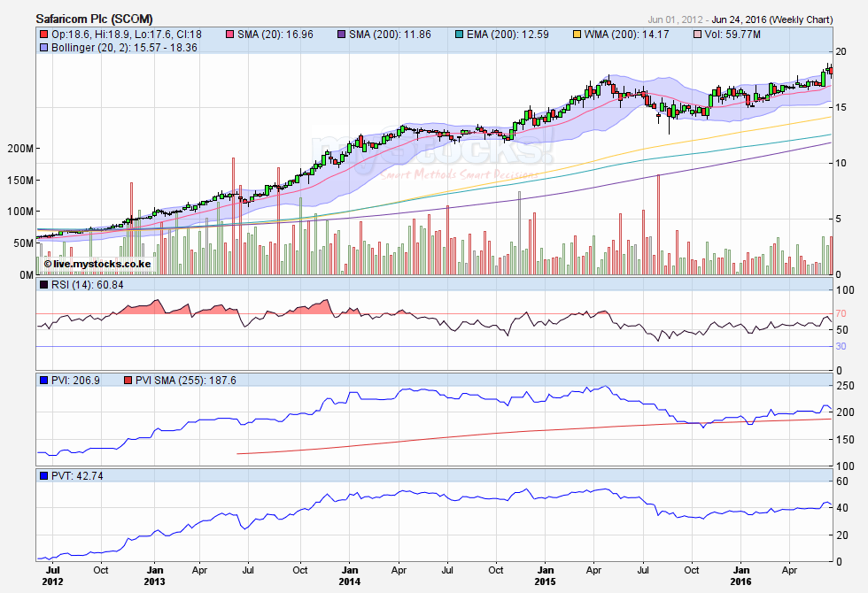Click the teal EMA (200) legend marker
Screen dimensions: 868x593
tap(458, 35)
